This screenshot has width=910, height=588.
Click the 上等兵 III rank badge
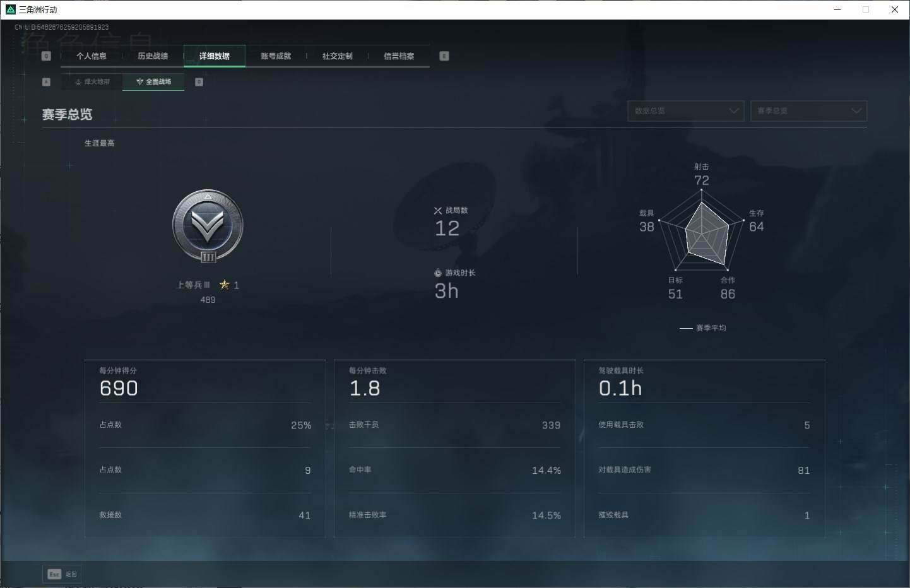(x=208, y=226)
